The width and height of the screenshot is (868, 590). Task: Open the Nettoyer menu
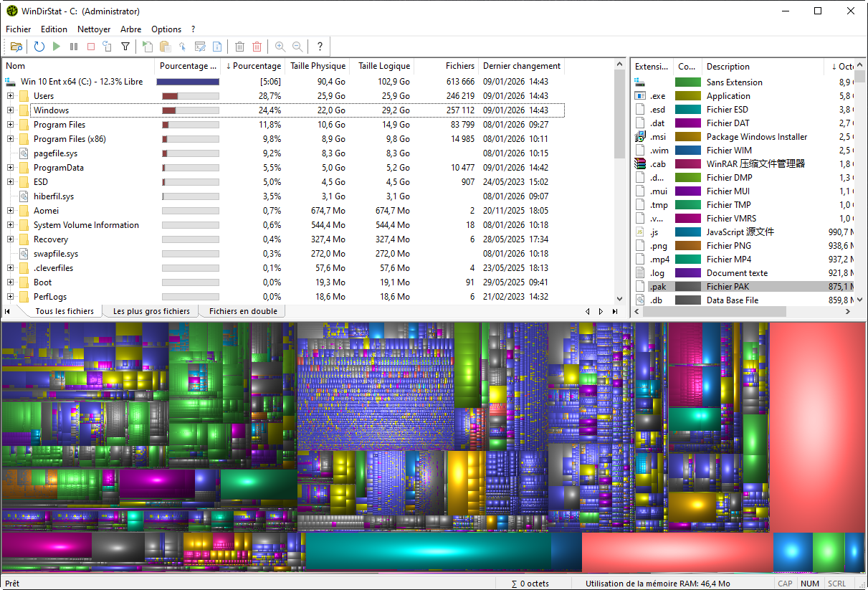94,29
